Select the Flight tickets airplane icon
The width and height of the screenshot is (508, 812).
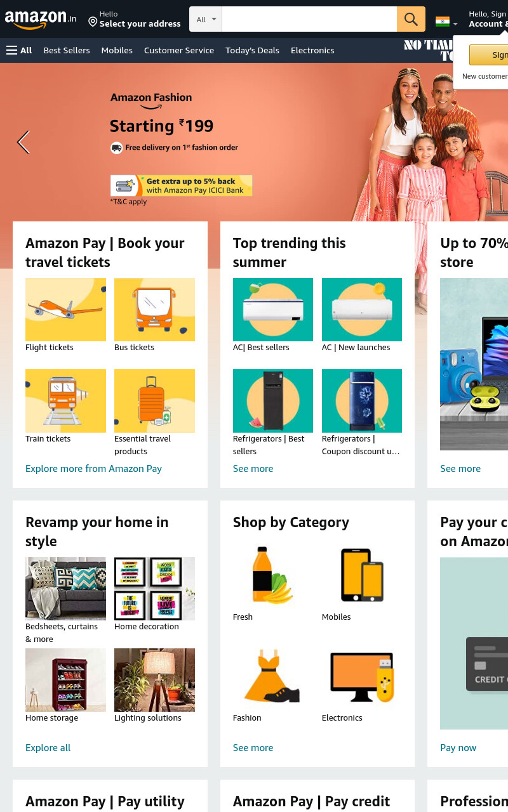65,310
